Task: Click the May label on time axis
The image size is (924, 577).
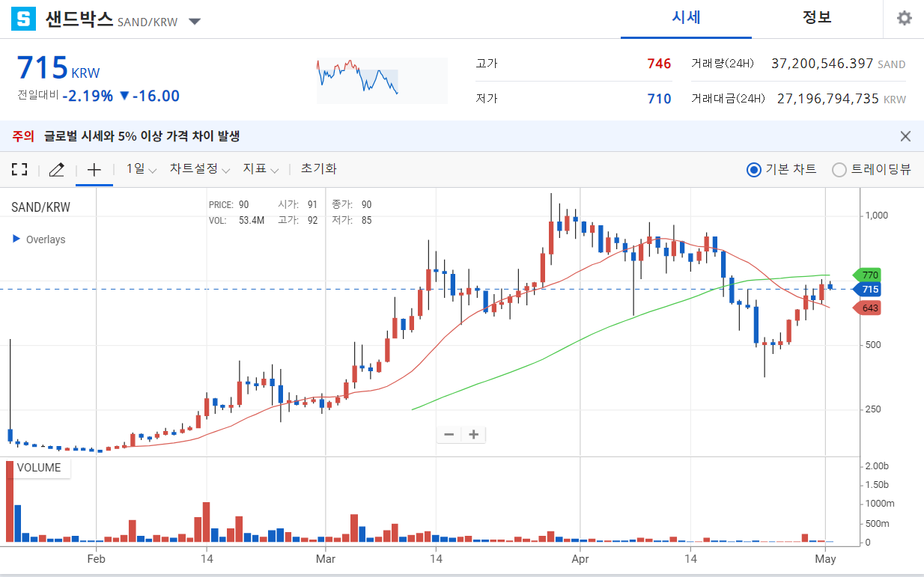Action: pyautogui.click(x=825, y=558)
